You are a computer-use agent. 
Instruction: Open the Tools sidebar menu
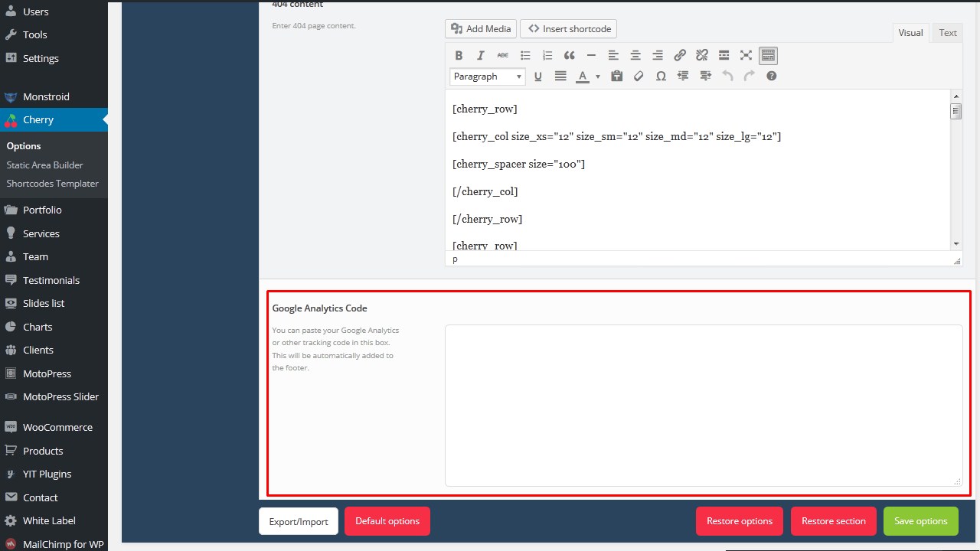54,34
